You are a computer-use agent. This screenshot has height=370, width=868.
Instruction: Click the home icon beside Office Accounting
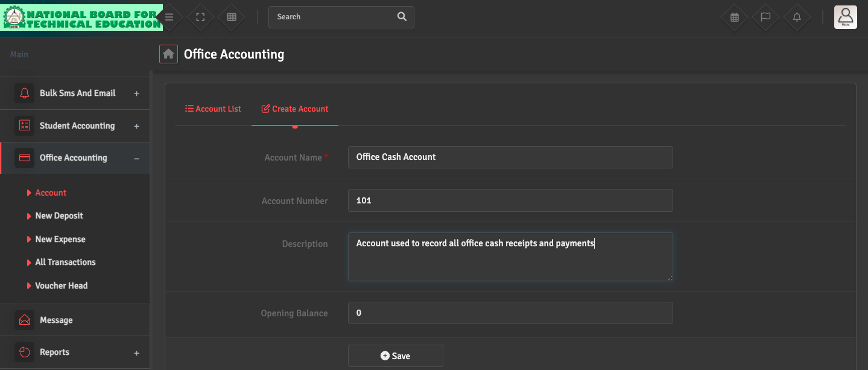pyautogui.click(x=168, y=54)
